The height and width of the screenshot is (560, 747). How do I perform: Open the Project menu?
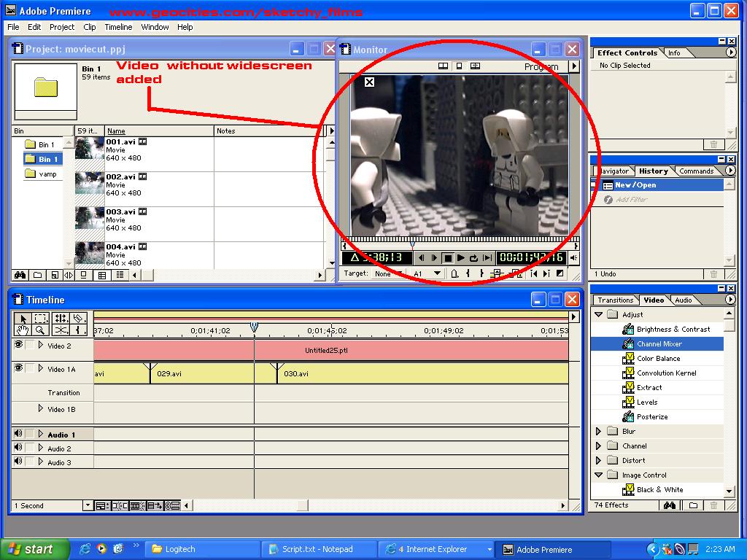tap(62, 27)
